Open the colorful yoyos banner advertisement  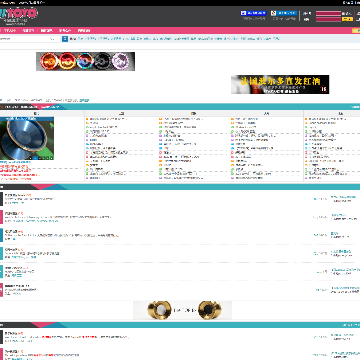[85, 61]
